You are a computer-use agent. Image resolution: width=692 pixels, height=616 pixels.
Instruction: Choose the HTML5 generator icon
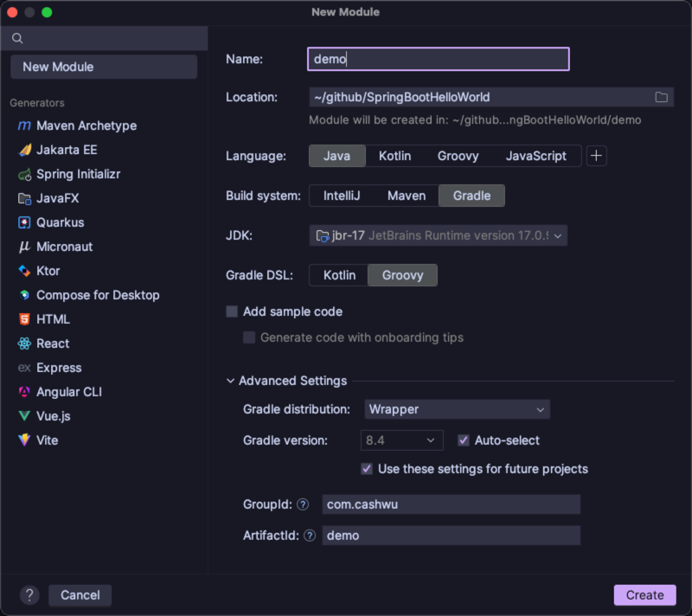(24, 319)
